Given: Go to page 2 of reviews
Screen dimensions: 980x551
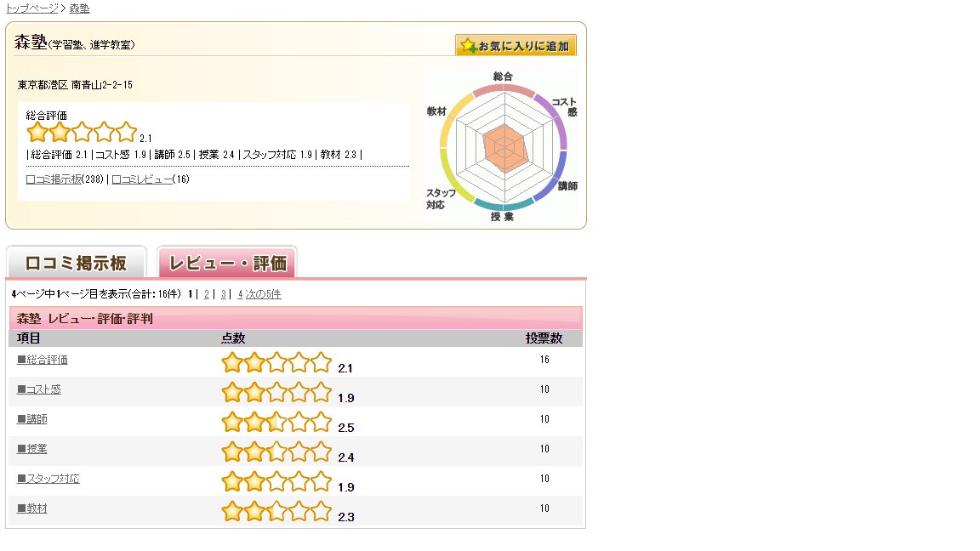Looking at the screenshot, I should click(206, 294).
